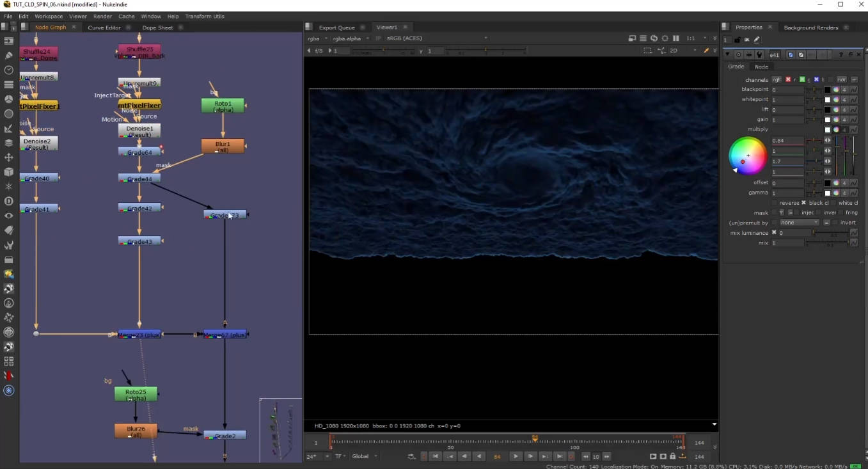The height and width of the screenshot is (469, 868).
Task: Jump to the first frame of the timeline
Action: click(435, 456)
